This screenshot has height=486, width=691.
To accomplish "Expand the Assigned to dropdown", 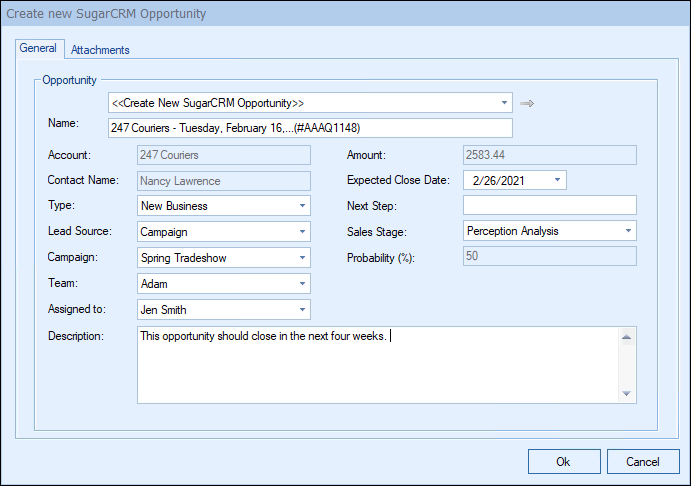I will [302, 310].
